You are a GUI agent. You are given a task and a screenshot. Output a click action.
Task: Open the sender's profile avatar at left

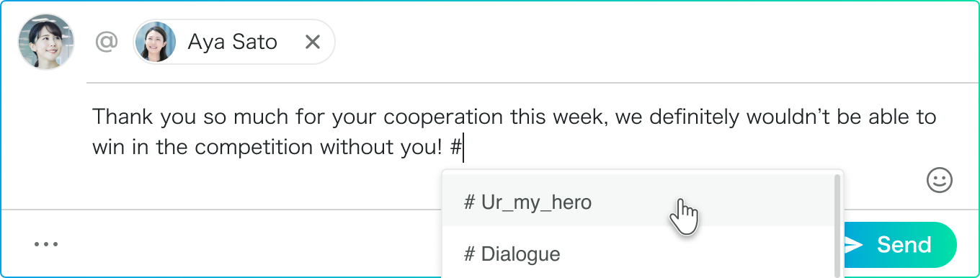(x=46, y=42)
